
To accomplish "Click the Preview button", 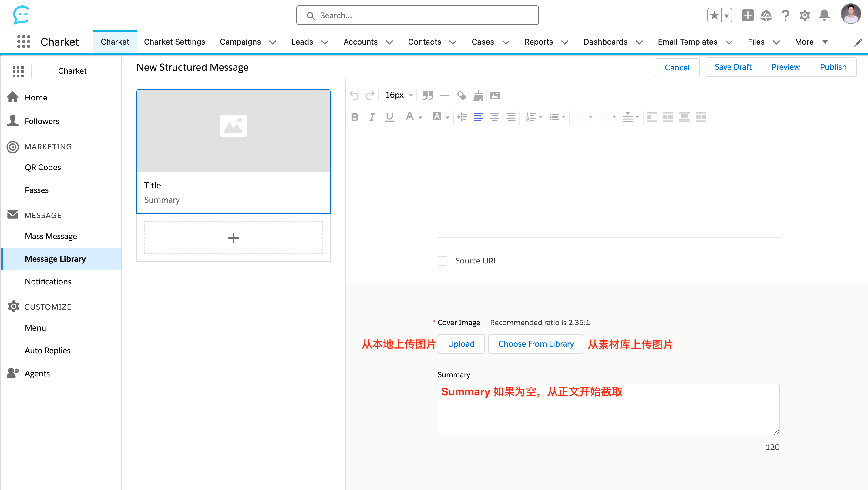I will (786, 67).
